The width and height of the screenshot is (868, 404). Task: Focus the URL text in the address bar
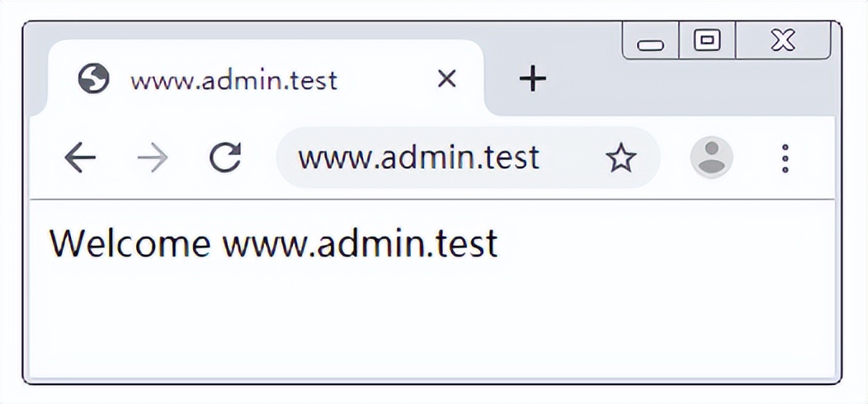click(x=418, y=157)
